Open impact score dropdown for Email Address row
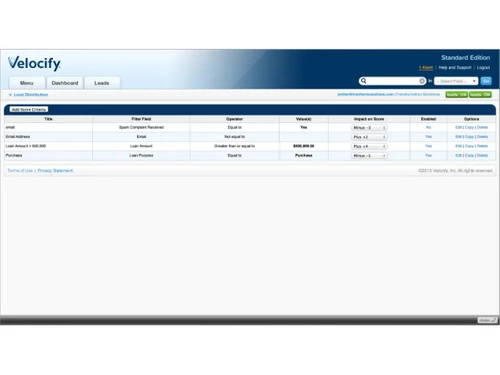The image size is (500, 375). [x=369, y=137]
